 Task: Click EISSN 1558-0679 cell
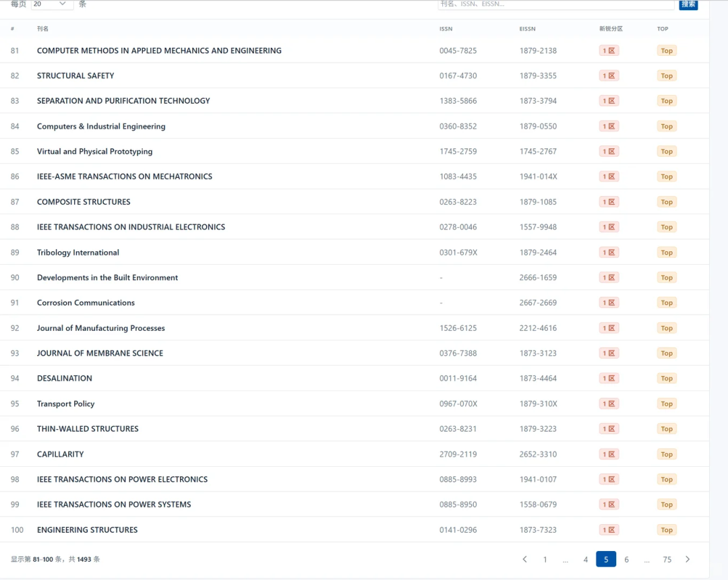pyautogui.click(x=538, y=505)
